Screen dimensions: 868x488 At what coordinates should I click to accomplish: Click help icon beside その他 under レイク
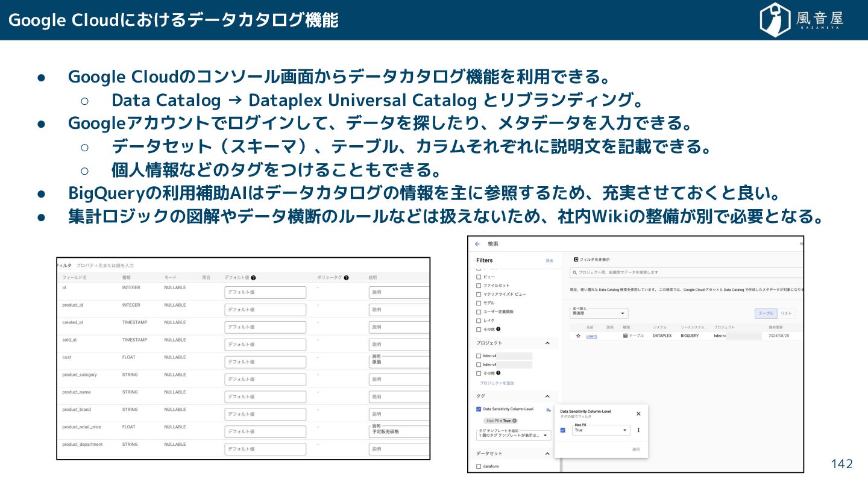click(498, 329)
